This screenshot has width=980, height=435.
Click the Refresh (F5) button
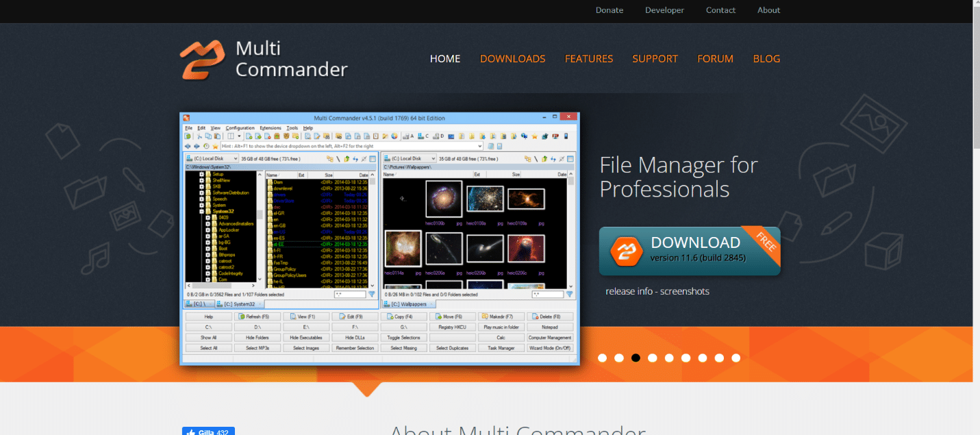tap(257, 316)
